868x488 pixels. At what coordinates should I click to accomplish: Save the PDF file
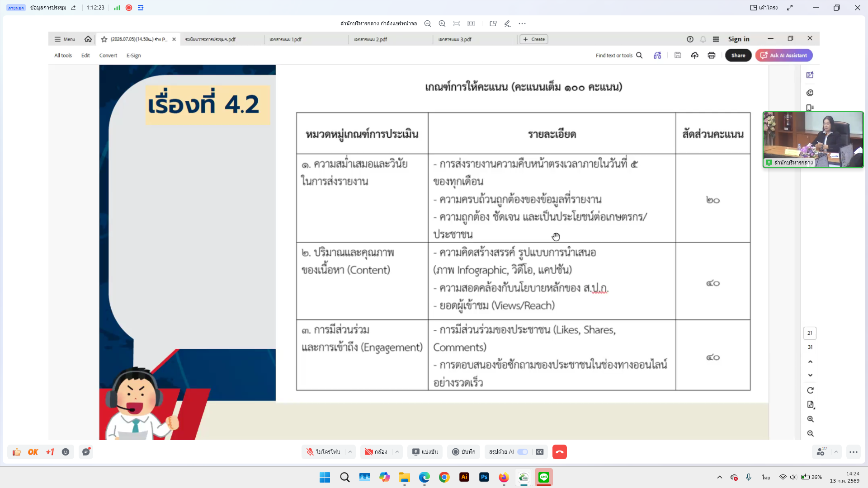click(x=678, y=55)
